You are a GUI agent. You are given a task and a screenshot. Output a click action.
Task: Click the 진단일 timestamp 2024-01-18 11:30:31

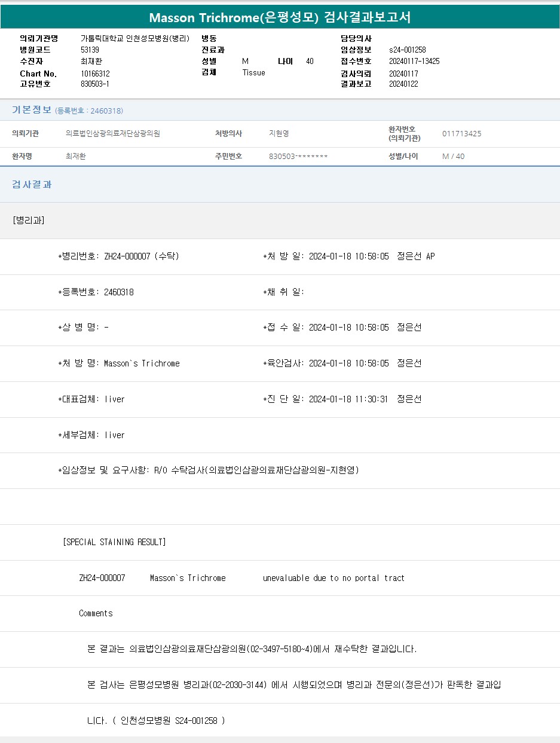coord(348,399)
